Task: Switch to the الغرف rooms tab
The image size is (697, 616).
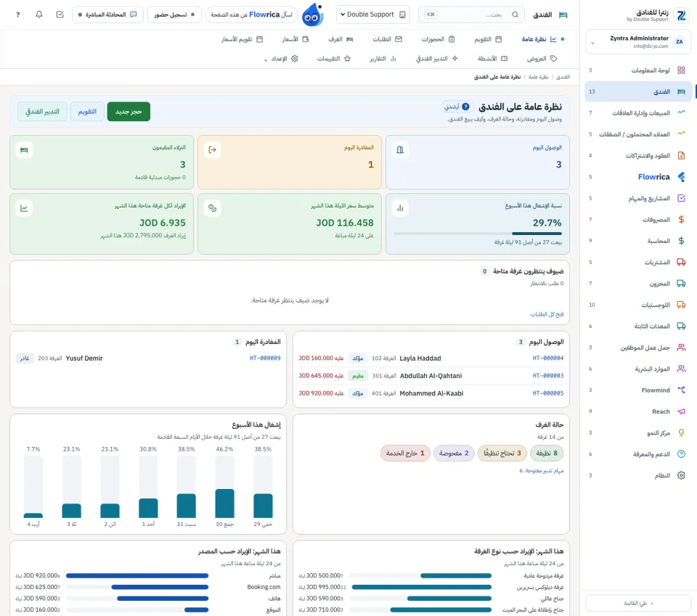Action: click(341, 39)
